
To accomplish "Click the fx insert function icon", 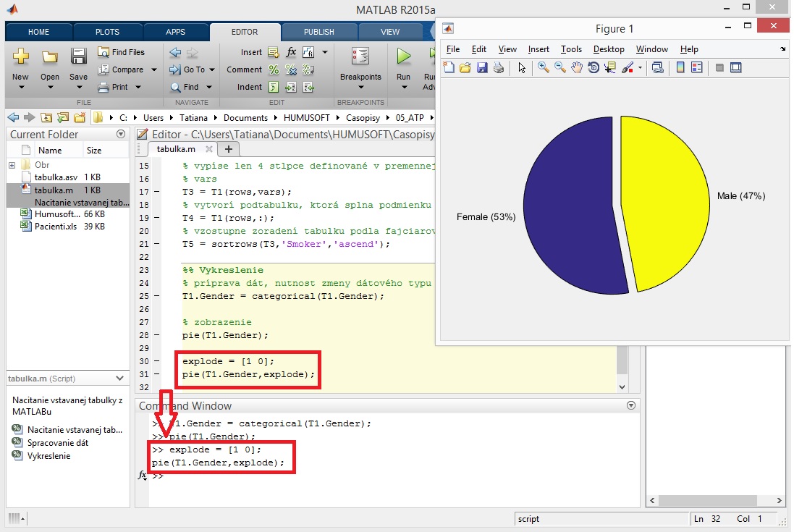I will (x=291, y=52).
